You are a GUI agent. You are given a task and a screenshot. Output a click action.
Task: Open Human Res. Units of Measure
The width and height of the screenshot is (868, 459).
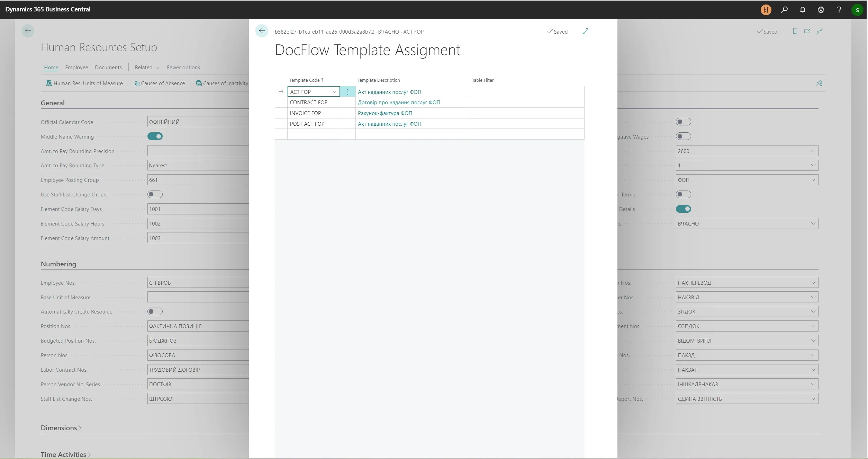(x=84, y=83)
